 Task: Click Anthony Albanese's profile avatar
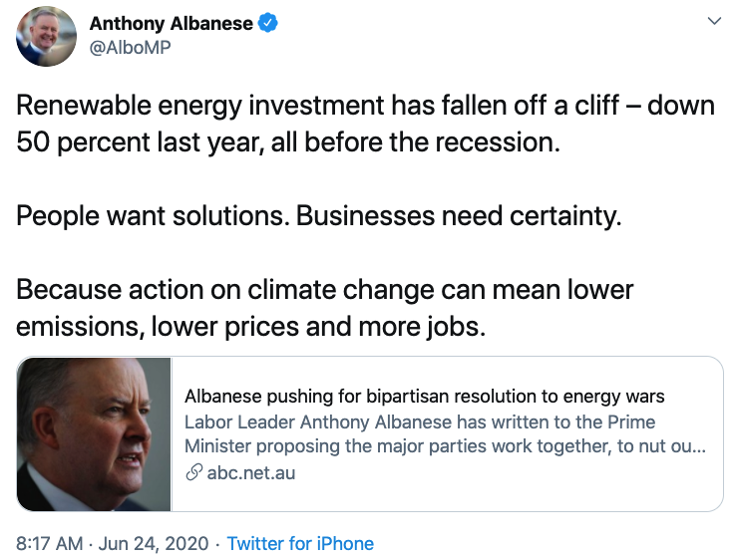point(47,36)
